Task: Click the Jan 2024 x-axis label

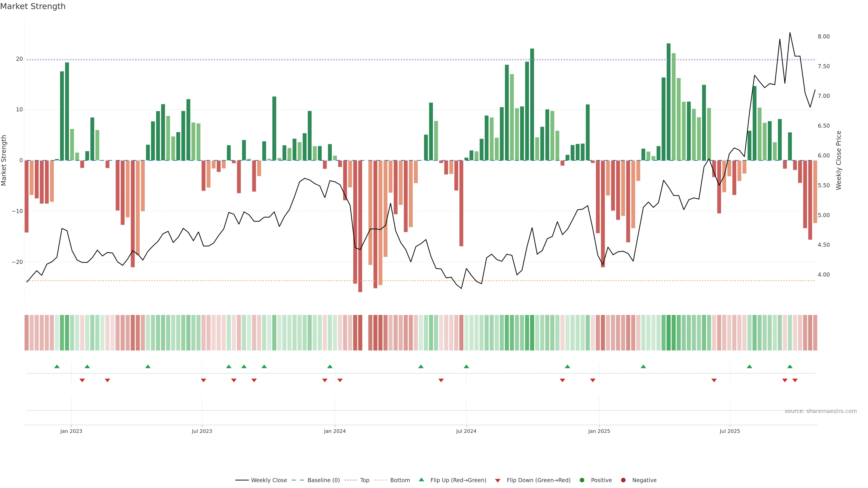Action: tap(335, 431)
